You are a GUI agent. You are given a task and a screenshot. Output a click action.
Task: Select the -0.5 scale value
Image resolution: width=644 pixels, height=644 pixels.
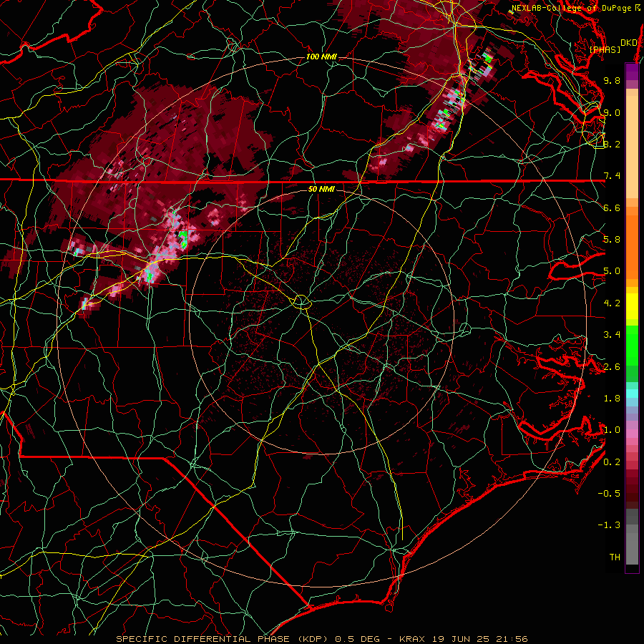609,494
